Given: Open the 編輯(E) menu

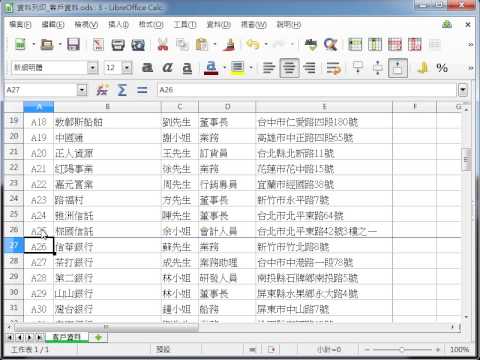Looking at the screenshot, I should pos(53,25).
